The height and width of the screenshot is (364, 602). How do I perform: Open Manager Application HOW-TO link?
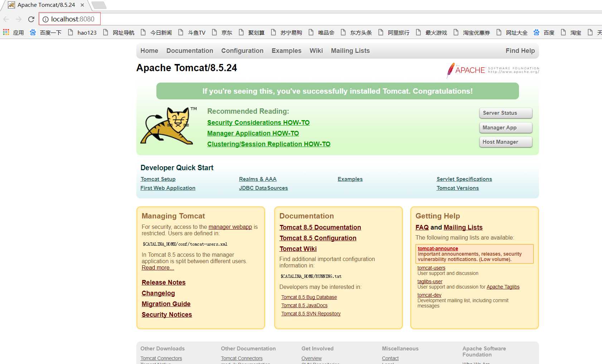(x=253, y=133)
